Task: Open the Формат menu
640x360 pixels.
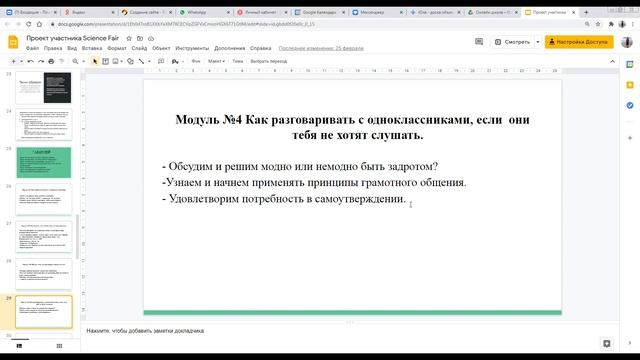Action: coord(117,48)
